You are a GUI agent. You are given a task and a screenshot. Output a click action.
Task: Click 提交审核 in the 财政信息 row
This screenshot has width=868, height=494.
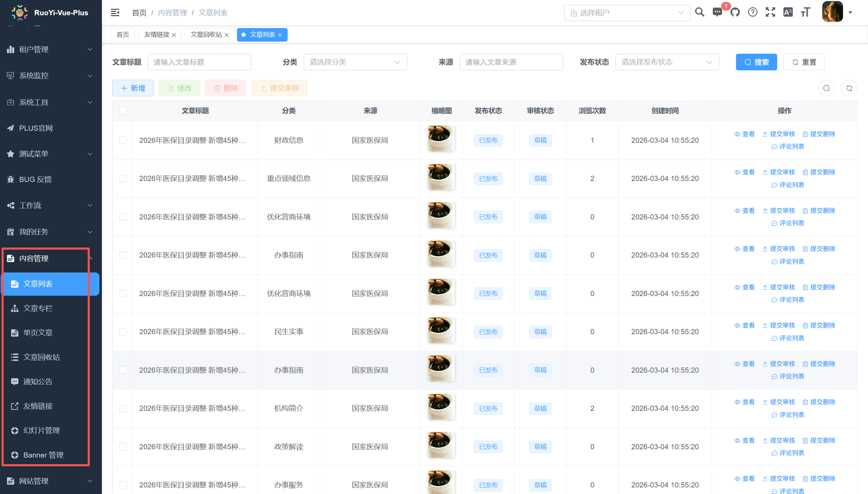point(779,134)
